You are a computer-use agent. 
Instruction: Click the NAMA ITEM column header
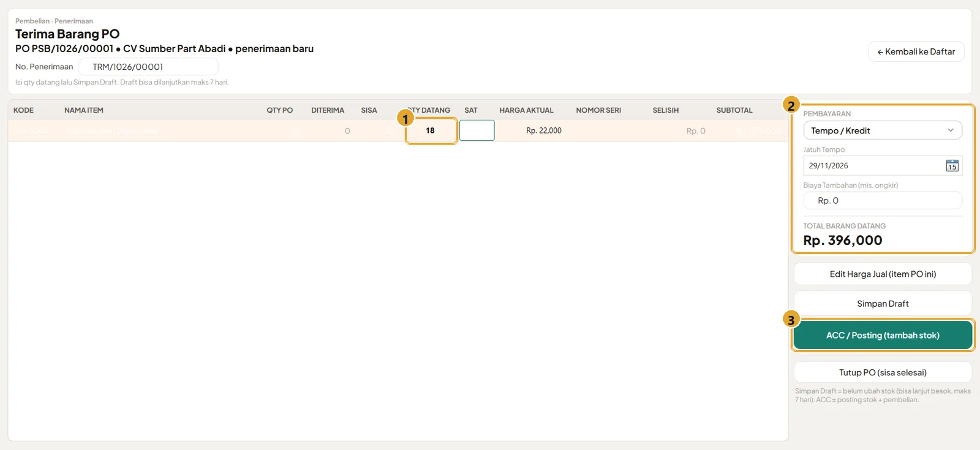pyautogui.click(x=84, y=110)
